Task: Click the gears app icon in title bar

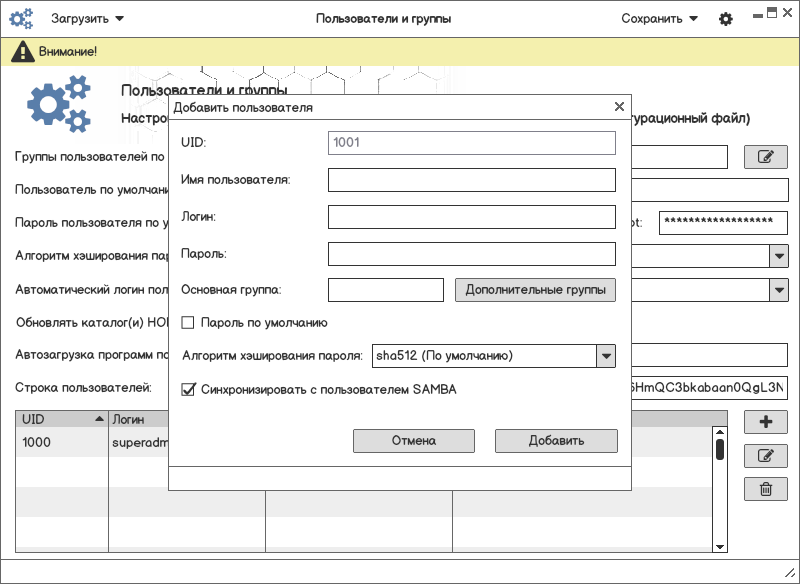Action: click(21, 18)
